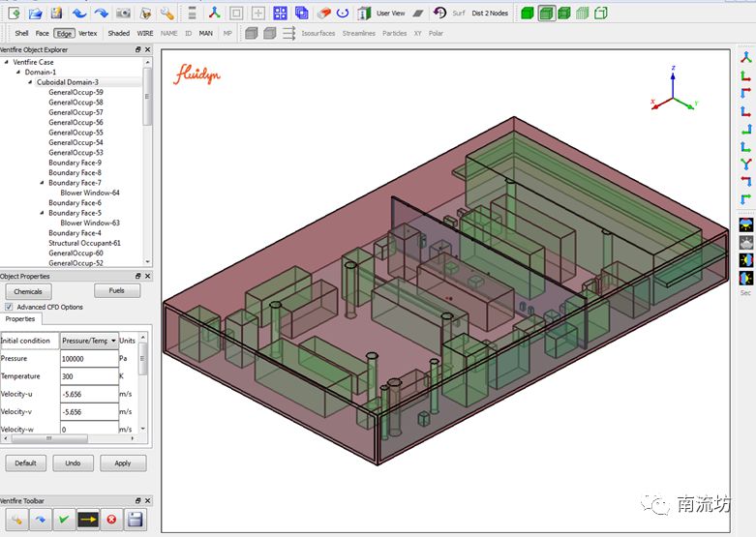Click the eraser icon in top toolbar

(324, 14)
